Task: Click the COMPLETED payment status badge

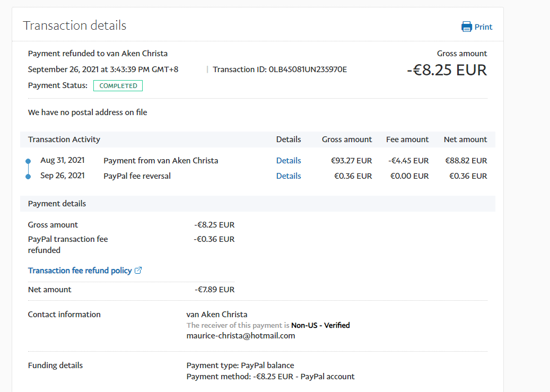Action: coord(118,86)
